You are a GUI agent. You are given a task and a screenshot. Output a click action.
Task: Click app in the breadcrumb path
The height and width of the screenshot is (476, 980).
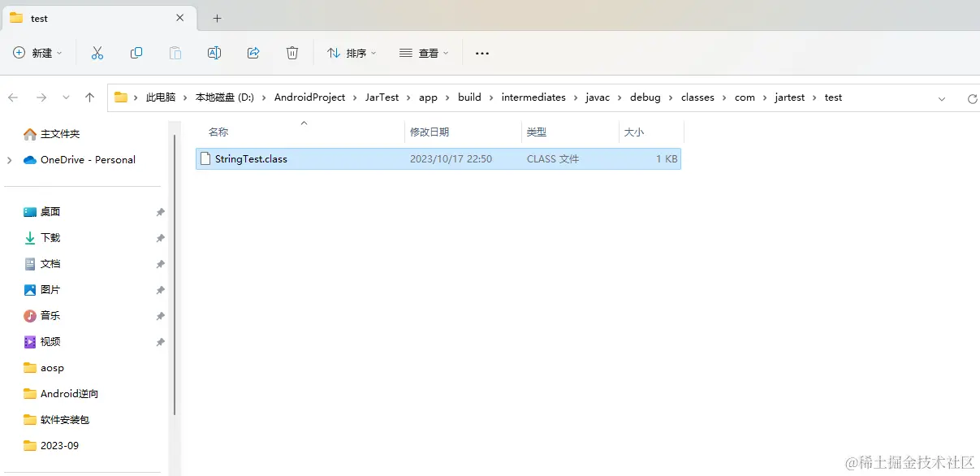pyautogui.click(x=428, y=97)
